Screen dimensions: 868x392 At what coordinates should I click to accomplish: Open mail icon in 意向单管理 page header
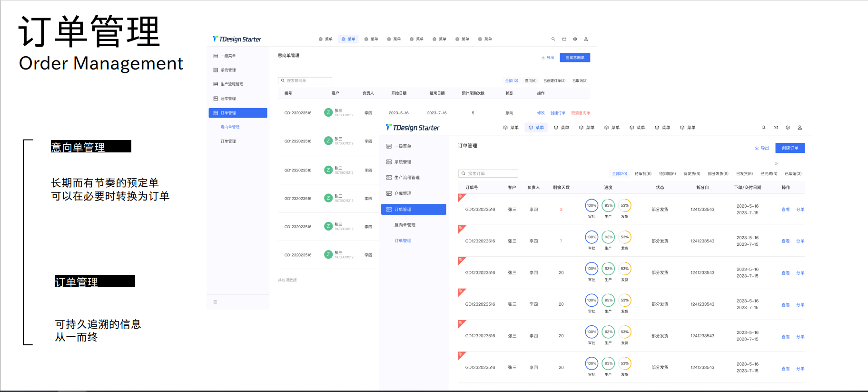564,39
